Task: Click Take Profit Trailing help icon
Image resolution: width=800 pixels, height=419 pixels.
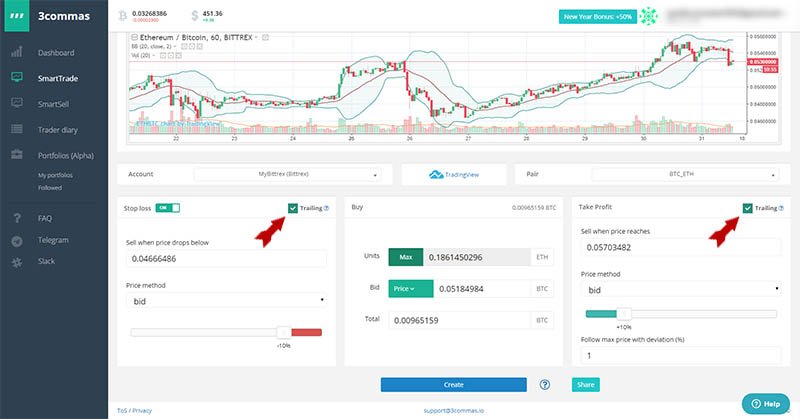Action: (781, 208)
